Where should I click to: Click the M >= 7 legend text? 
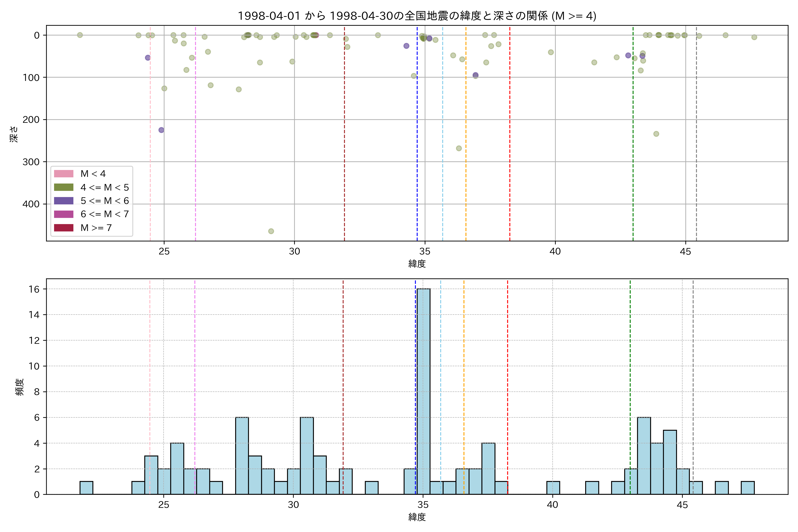(96, 228)
